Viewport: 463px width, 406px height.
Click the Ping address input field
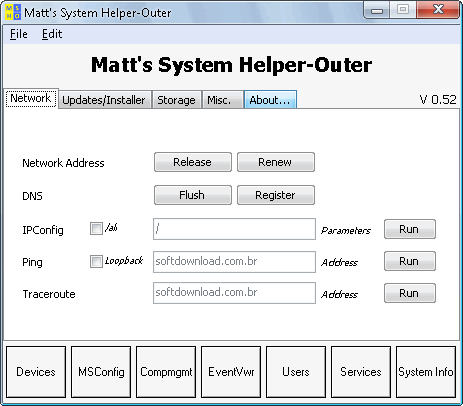click(234, 262)
